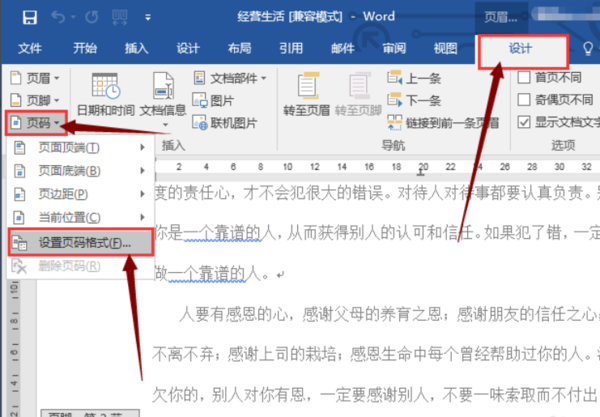Insert 日期和时间 (Date and Time) icon
This screenshot has width=600, height=417.
[106, 85]
